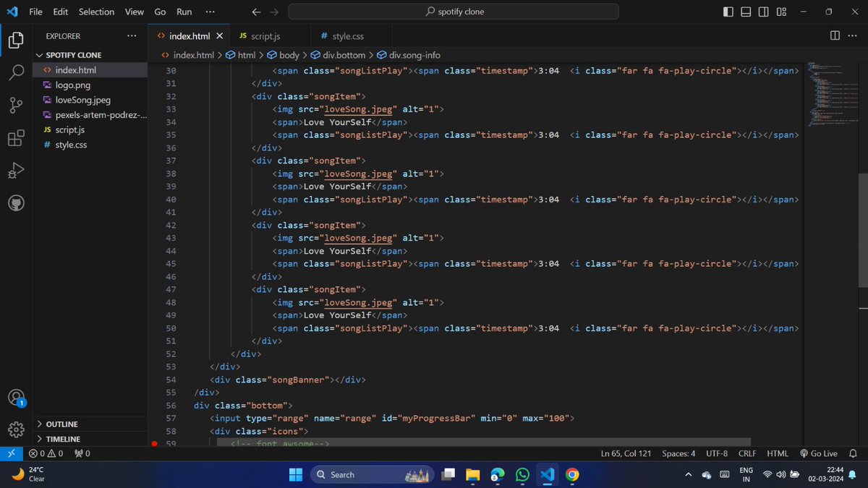868x488 pixels.
Task: Open the hidden menus ellipsis
Action: (x=210, y=12)
